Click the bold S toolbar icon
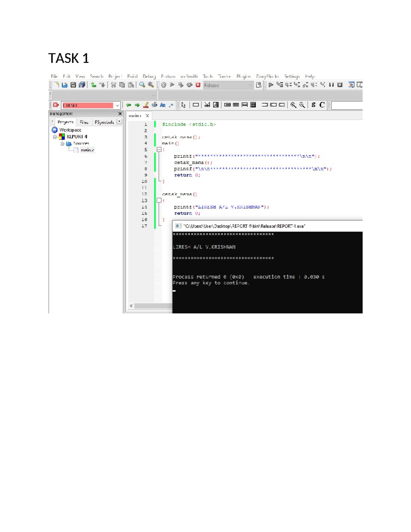Image resolution: width=411 pixels, height=532 pixels. click(313, 105)
